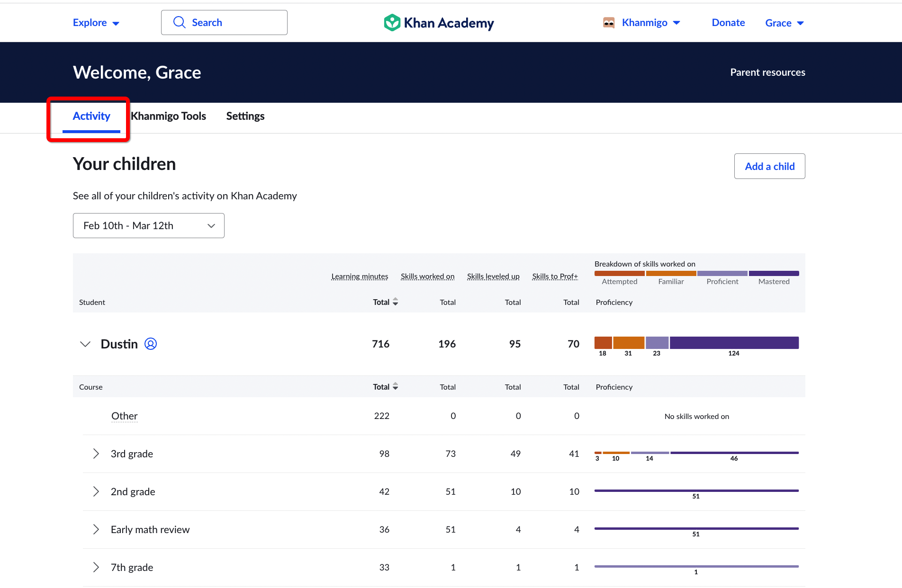Open the Grace account dropdown
The image size is (902, 588).
click(x=785, y=23)
